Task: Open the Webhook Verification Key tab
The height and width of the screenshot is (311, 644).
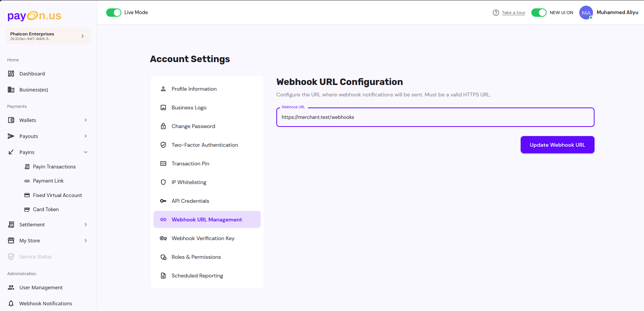Action: coord(207,238)
